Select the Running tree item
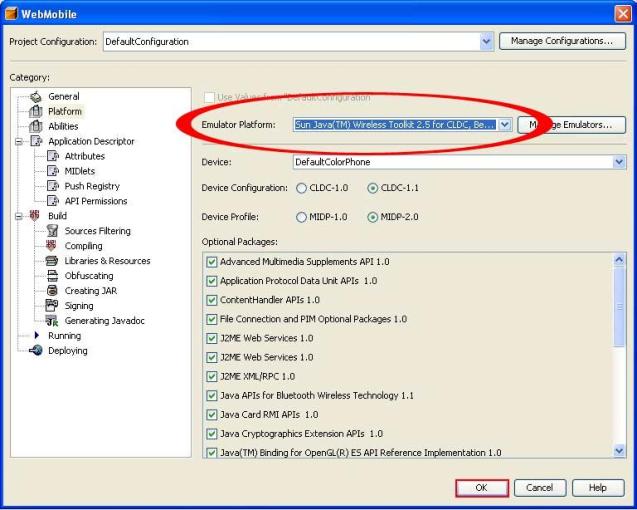The width and height of the screenshot is (637, 510). 64,336
